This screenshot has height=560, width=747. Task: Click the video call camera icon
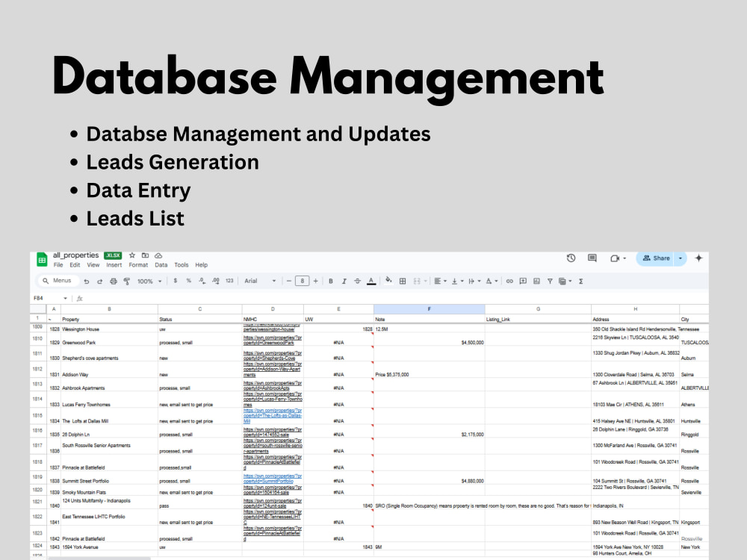click(x=615, y=258)
